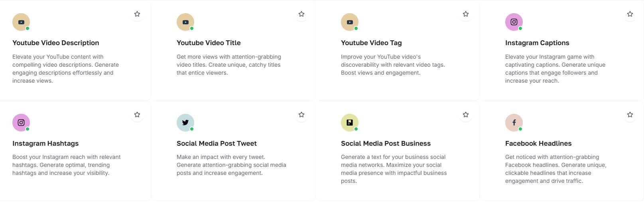
Task: Star the Social Media Post Business card
Action: point(466,115)
